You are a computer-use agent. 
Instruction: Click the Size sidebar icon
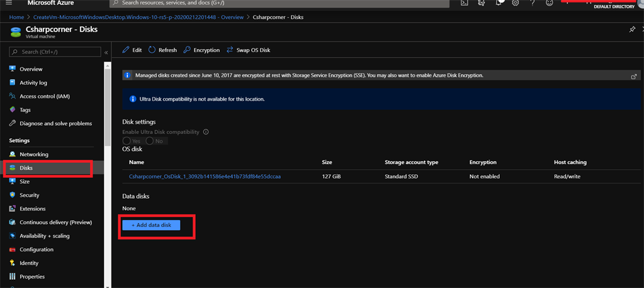point(13,181)
